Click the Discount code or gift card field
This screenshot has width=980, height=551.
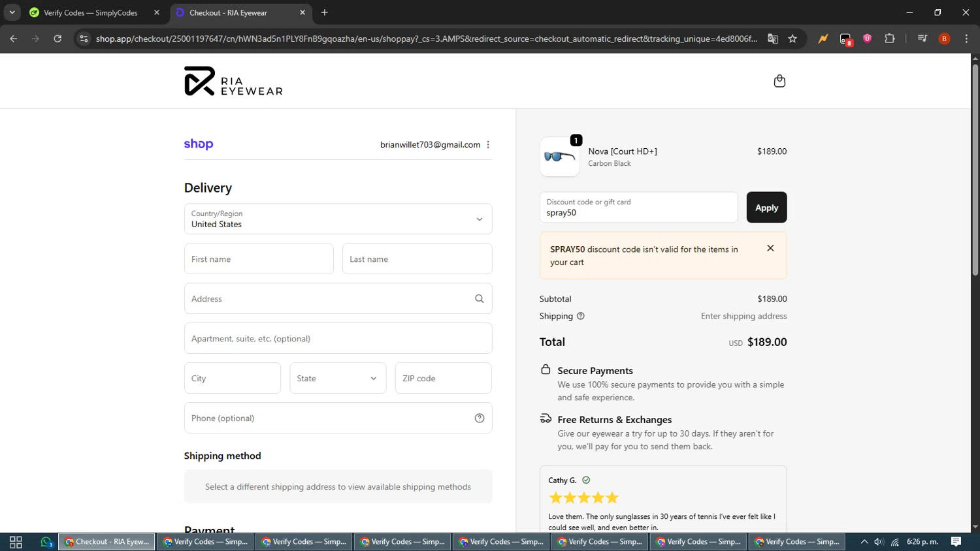(638, 208)
